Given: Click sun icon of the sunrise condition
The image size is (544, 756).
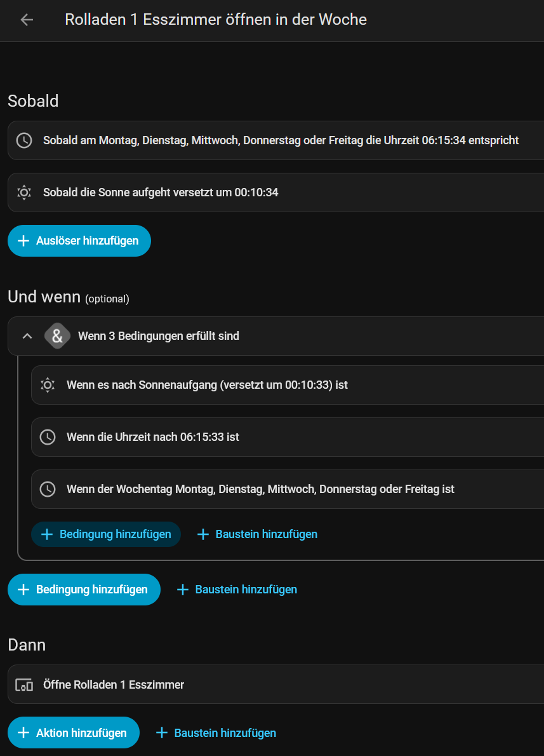Looking at the screenshot, I should (x=48, y=385).
